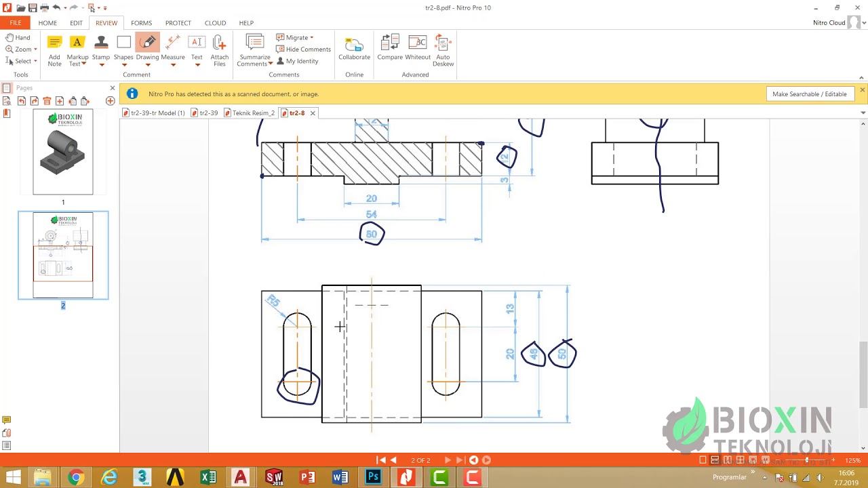This screenshot has width=868, height=488.
Task: Click Make Searchable / Editable button
Action: click(x=810, y=94)
